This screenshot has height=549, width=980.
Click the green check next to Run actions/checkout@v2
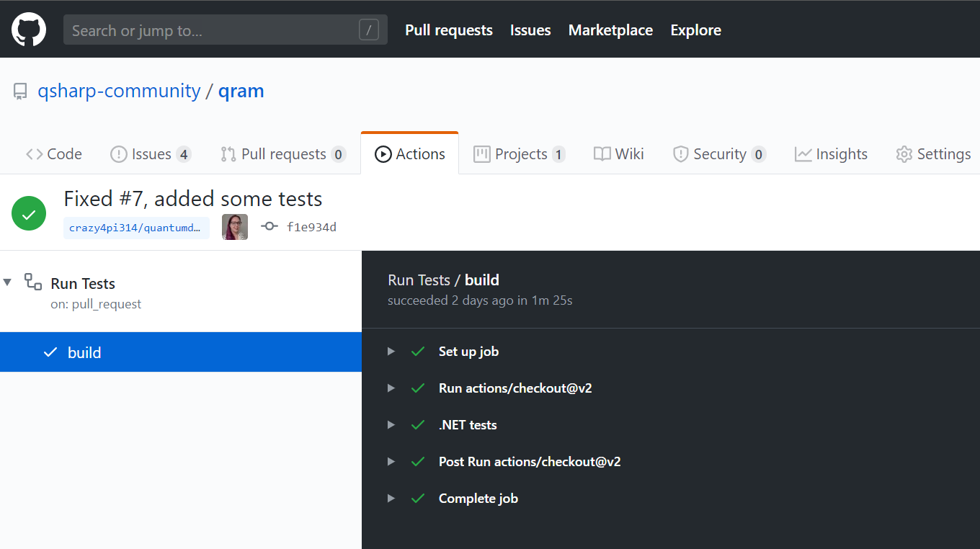pos(418,388)
